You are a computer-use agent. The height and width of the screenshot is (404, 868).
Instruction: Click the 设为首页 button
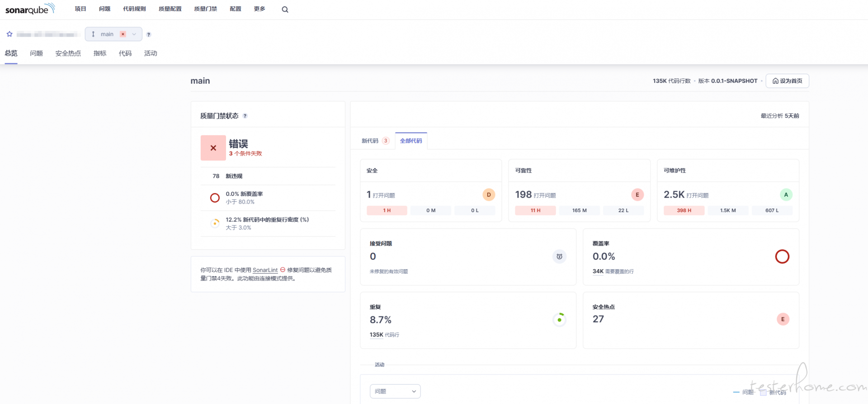click(x=787, y=81)
